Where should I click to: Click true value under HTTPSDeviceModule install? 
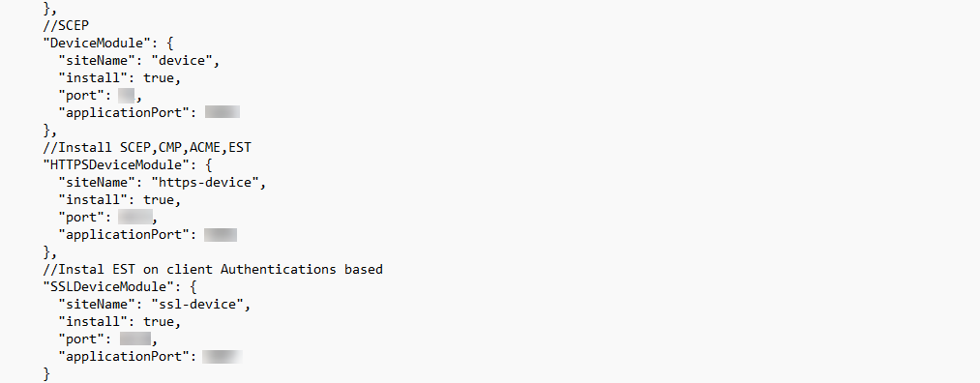pyautogui.click(x=159, y=200)
